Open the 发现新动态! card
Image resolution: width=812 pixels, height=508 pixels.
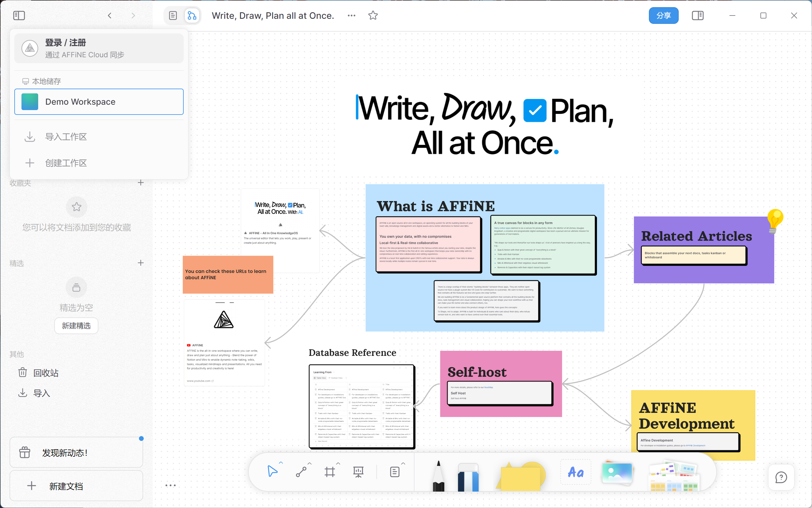pos(76,452)
